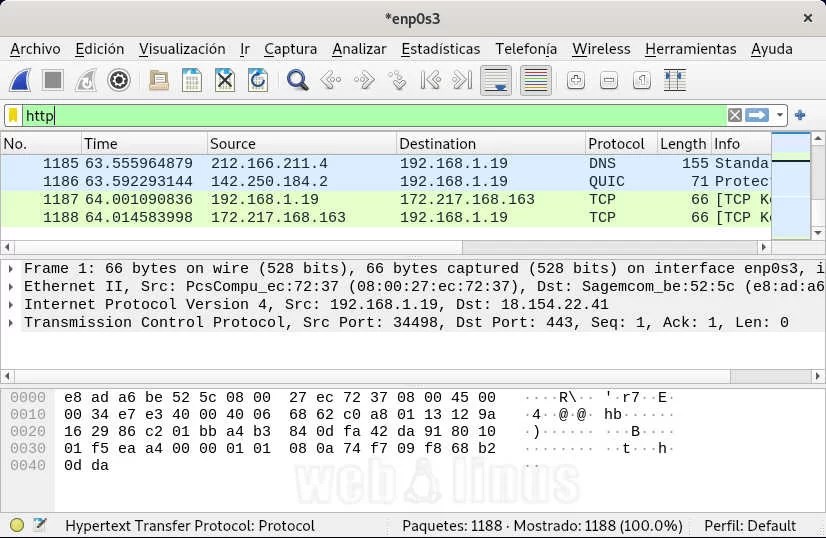
Task: Go forward to next packet
Action: point(364,81)
